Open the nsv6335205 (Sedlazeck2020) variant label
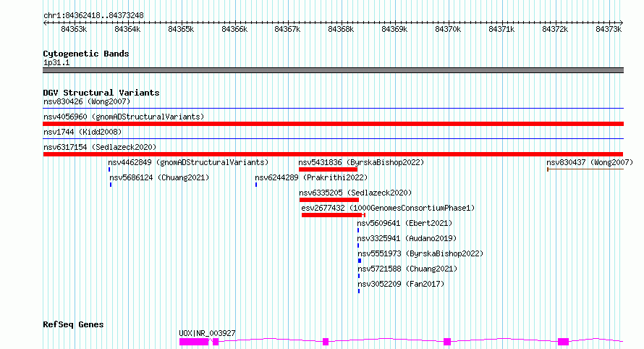The width and height of the screenshot is (644, 349). click(355, 193)
